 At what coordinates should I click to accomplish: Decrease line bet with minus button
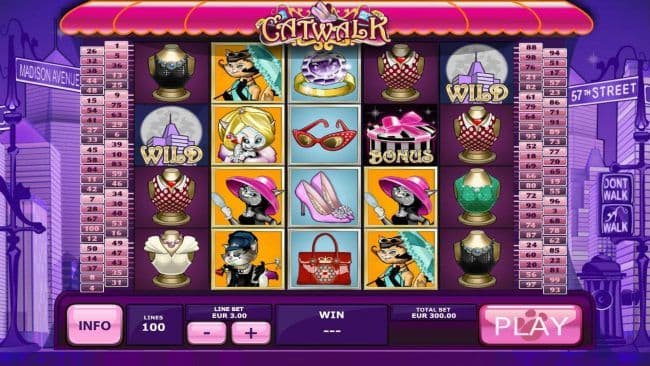207,333
